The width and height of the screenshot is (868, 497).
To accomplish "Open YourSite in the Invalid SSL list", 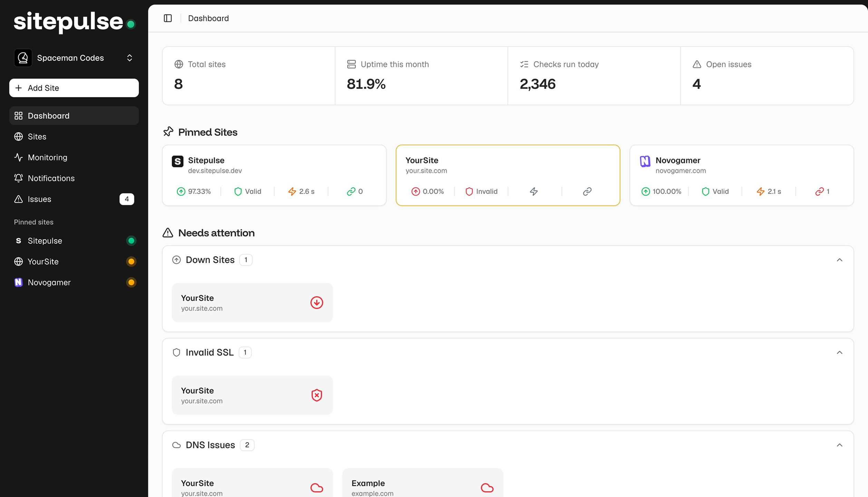I will tap(252, 395).
